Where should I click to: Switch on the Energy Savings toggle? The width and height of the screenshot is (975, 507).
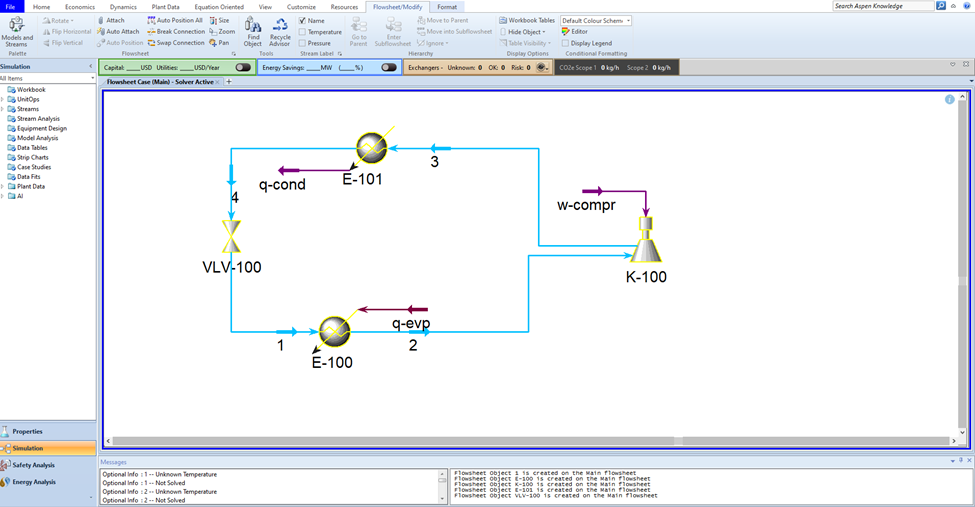(389, 67)
